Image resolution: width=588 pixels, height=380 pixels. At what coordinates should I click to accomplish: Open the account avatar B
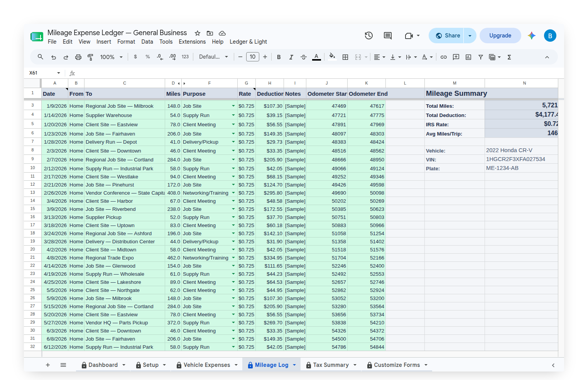[550, 36]
